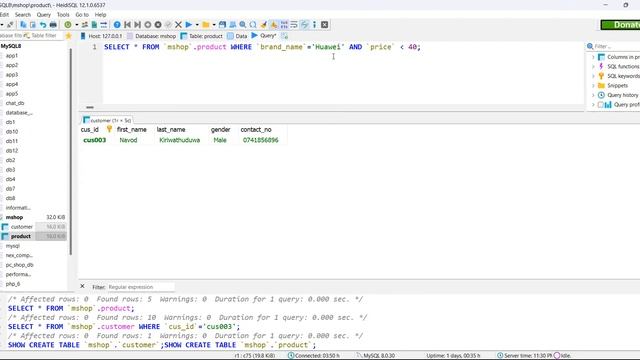Screen dimensions: 640x360
Task: Click the new query tab icon
Action: [284, 36]
